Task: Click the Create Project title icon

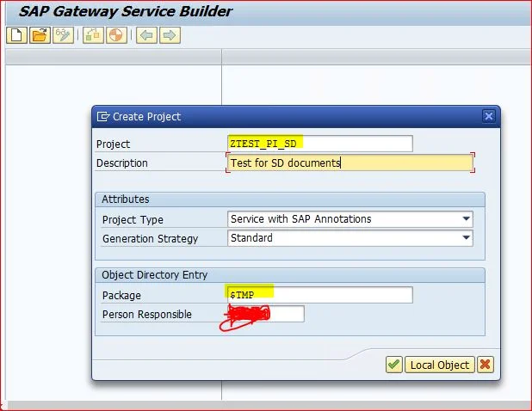Action: point(102,117)
